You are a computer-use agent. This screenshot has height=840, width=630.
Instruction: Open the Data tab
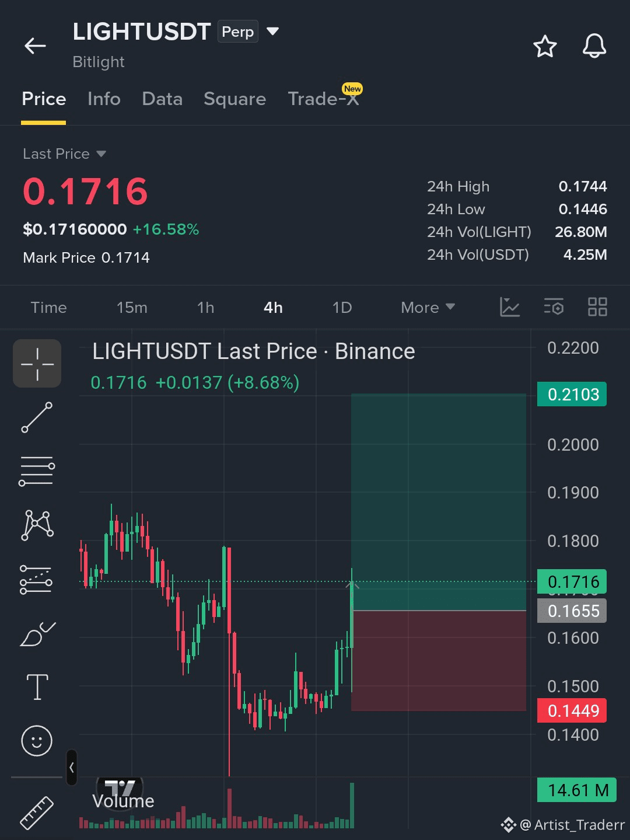point(162,99)
